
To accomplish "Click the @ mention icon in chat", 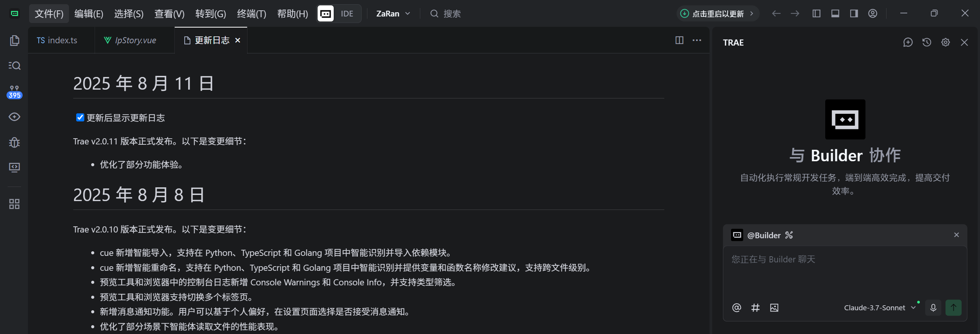I will click(x=736, y=308).
